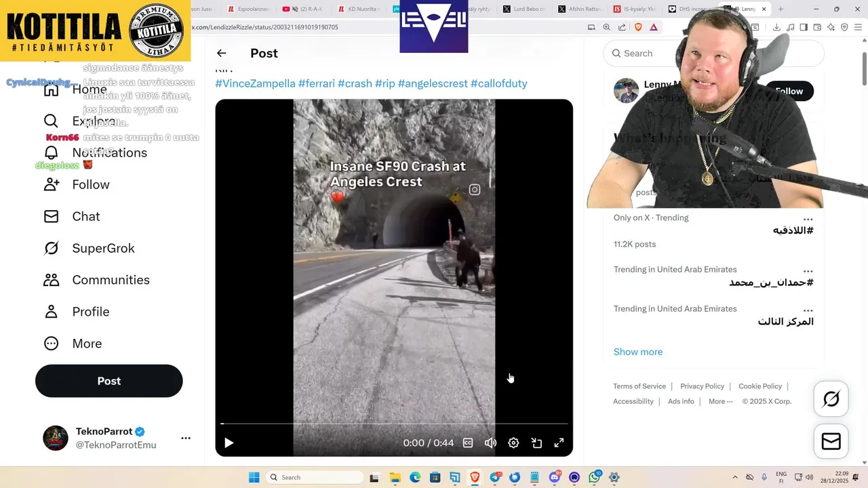Go back with the Post back arrow

point(221,53)
